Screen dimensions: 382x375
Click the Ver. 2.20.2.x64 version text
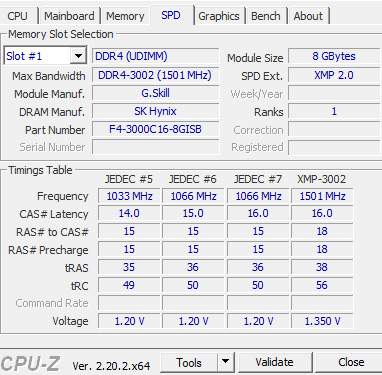tap(111, 366)
